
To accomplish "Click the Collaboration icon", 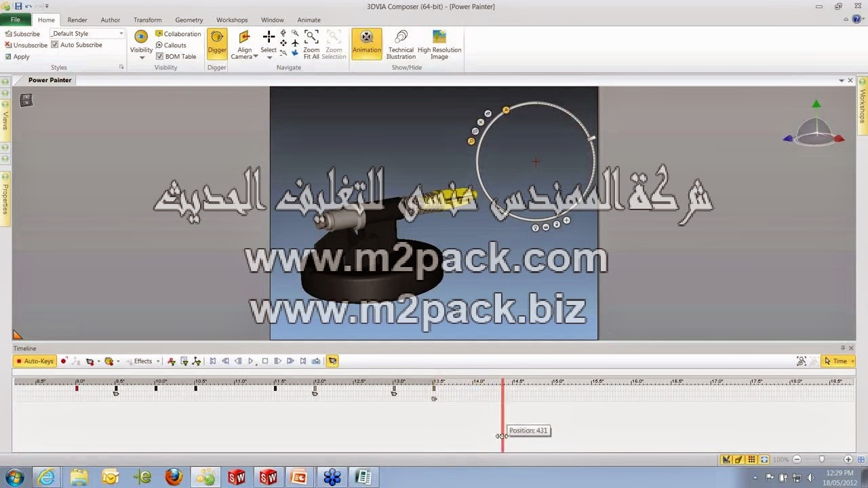I will (159, 34).
